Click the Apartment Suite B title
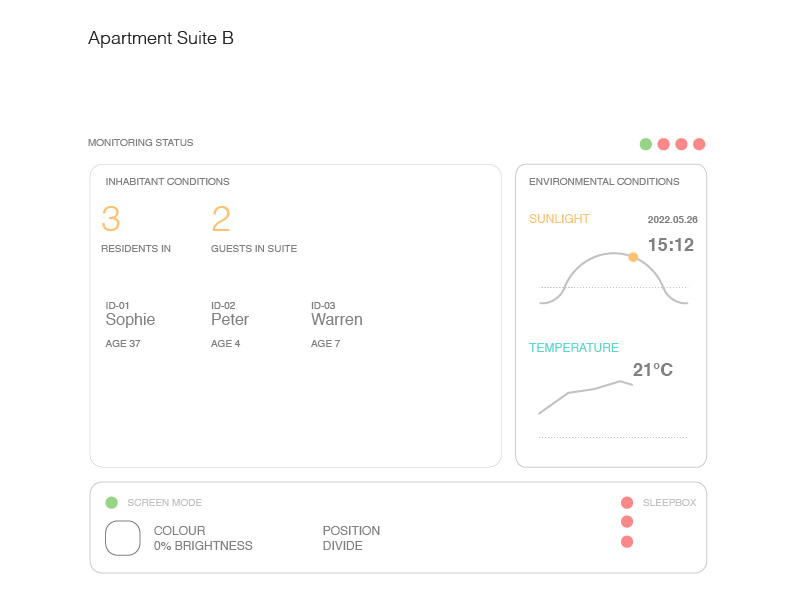 [161, 38]
